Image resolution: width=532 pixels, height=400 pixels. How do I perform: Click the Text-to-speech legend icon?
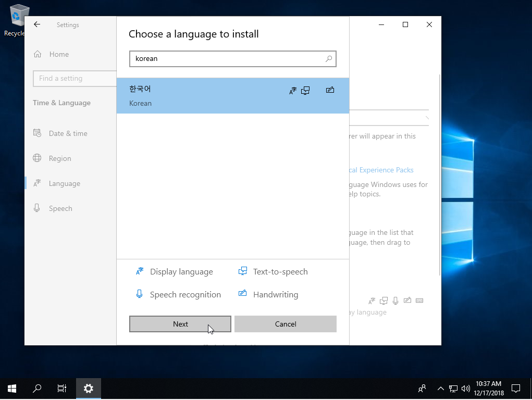[243, 271]
